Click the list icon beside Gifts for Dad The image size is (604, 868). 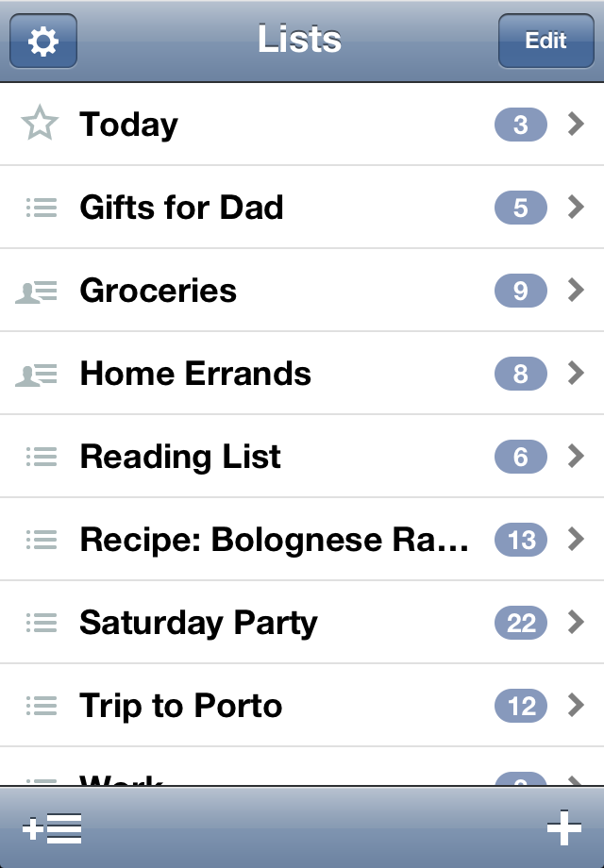[42, 208]
